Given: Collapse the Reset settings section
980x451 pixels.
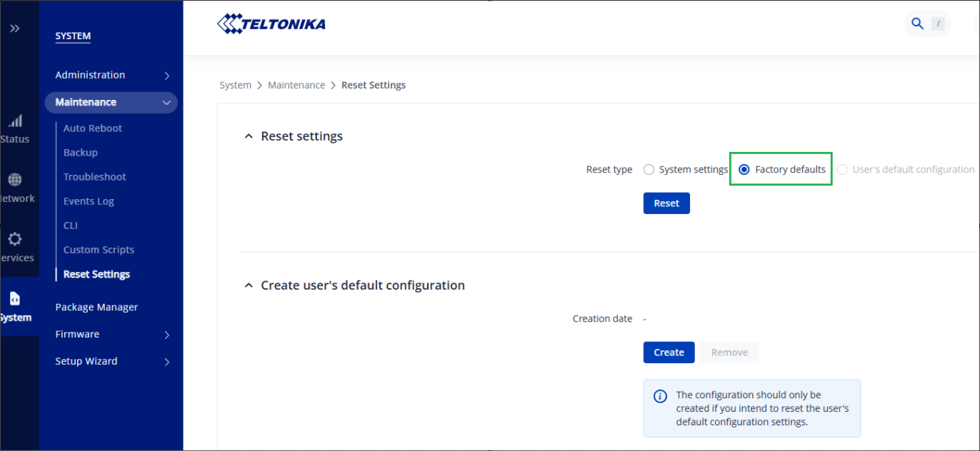Looking at the screenshot, I should coord(249,136).
